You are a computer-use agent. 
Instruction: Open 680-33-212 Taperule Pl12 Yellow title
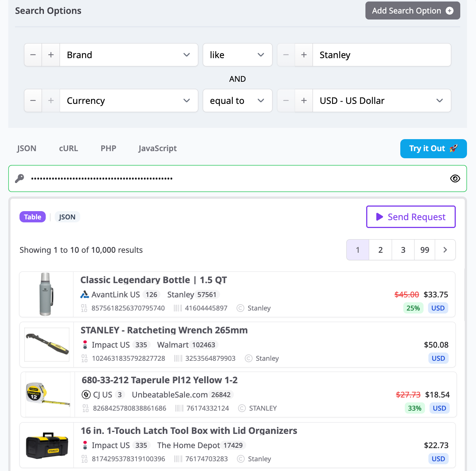160,380
